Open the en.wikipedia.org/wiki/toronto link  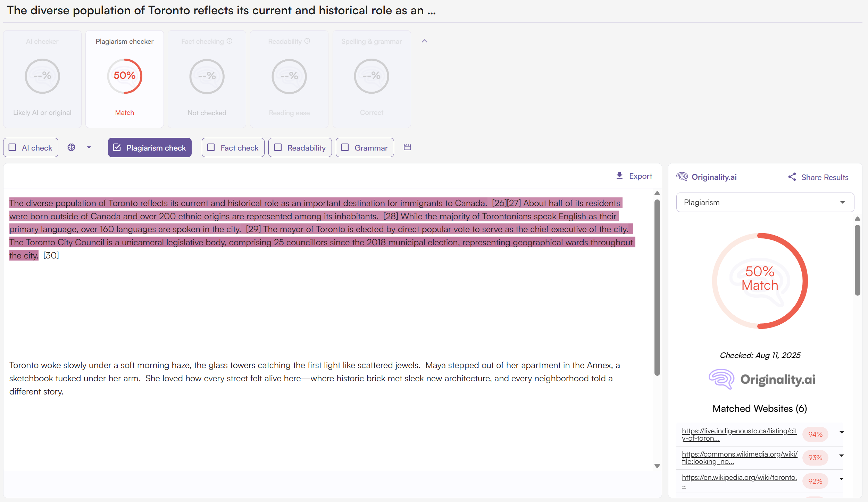(739, 481)
